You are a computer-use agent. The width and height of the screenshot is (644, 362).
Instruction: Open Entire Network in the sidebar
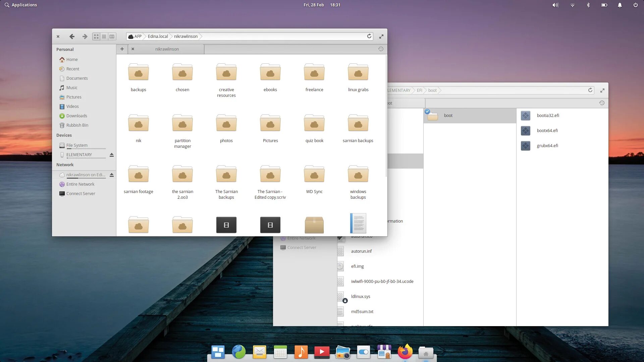click(x=80, y=184)
